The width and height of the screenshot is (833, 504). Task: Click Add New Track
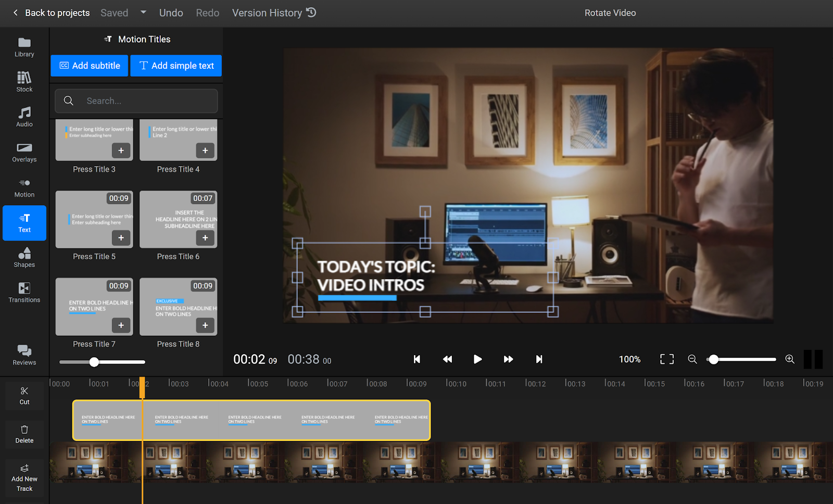coord(24,478)
